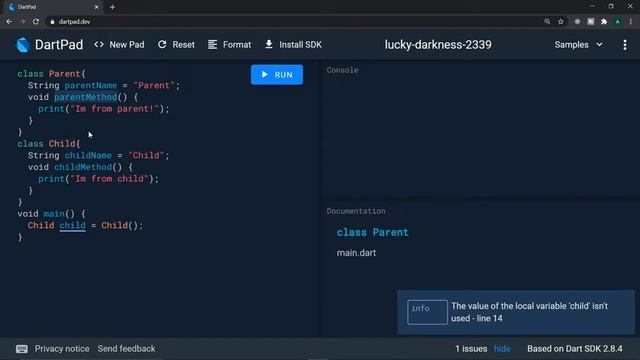The image size is (640, 360).
Task: Click the 1 issues label
Action: point(471,349)
